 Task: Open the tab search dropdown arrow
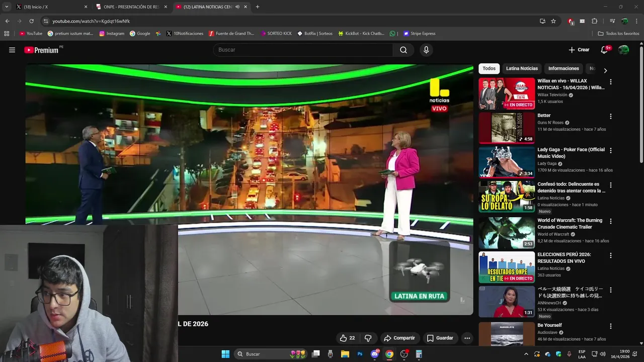(x=7, y=7)
